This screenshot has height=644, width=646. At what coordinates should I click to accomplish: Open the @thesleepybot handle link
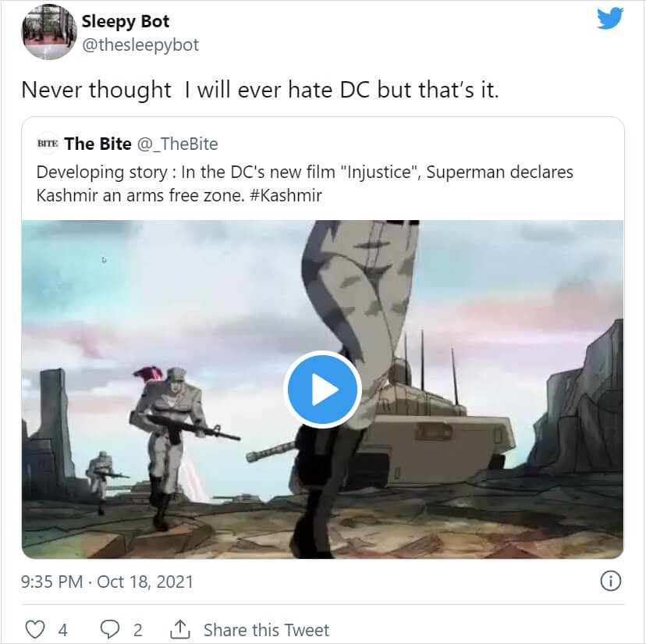[140, 45]
